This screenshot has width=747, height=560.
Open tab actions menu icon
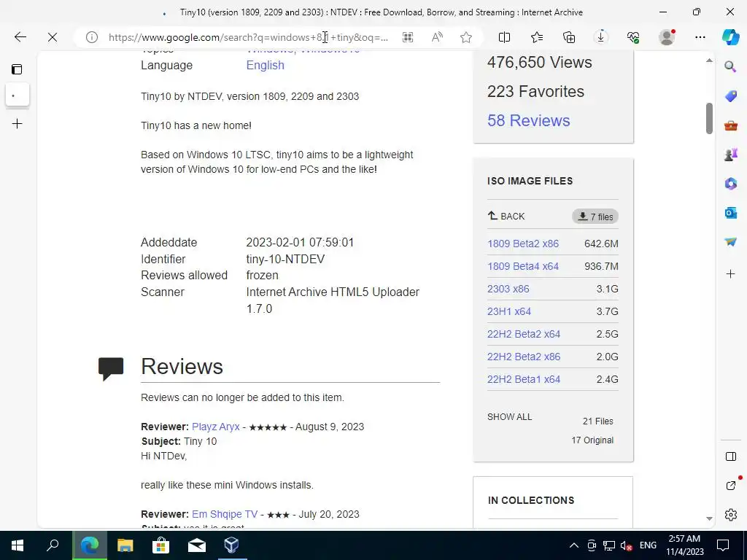point(18,69)
